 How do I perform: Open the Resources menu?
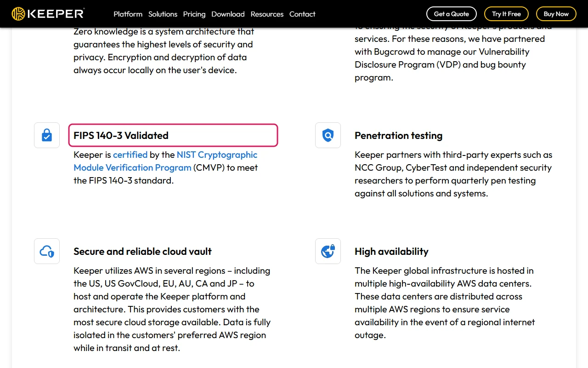(267, 14)
